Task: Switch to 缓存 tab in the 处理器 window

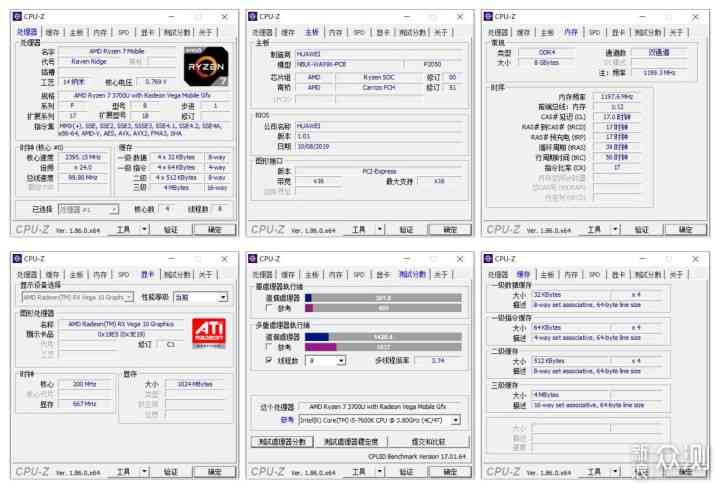Action: click(52, 33)
